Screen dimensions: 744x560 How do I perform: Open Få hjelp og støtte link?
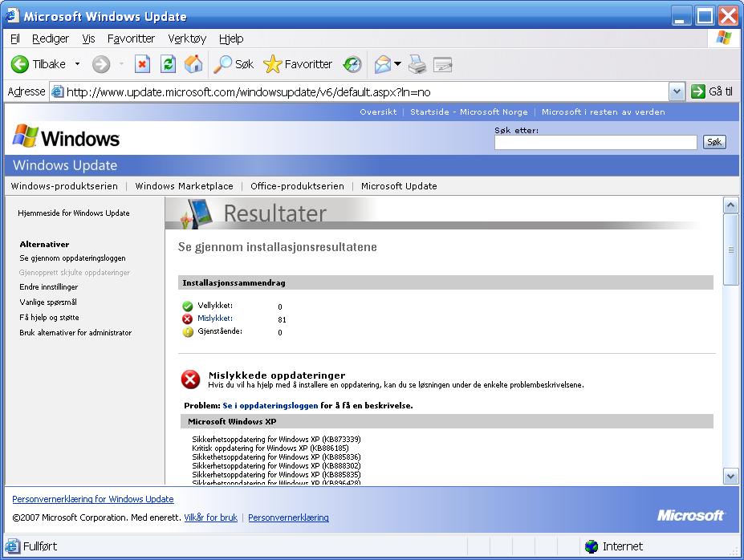(49, 317)
